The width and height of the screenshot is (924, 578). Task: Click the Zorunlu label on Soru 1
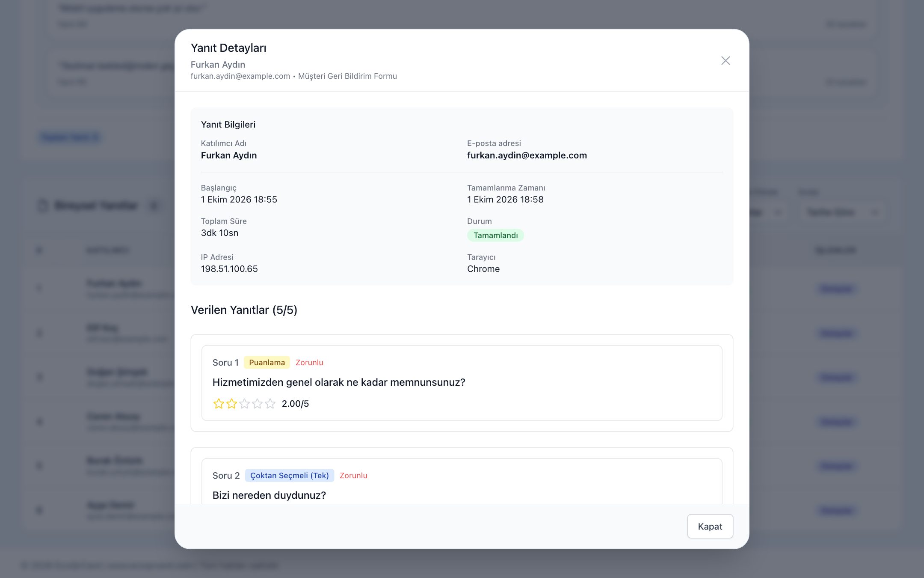[309, 362]
